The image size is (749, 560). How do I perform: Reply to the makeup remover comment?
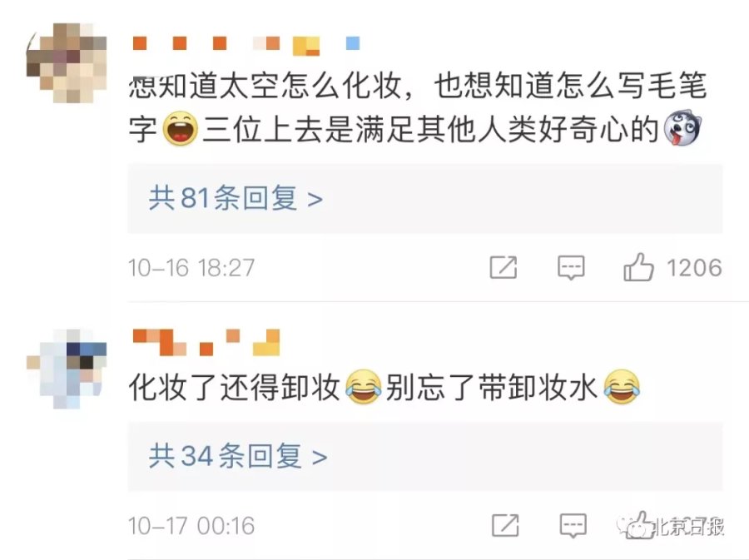(573, 526)
